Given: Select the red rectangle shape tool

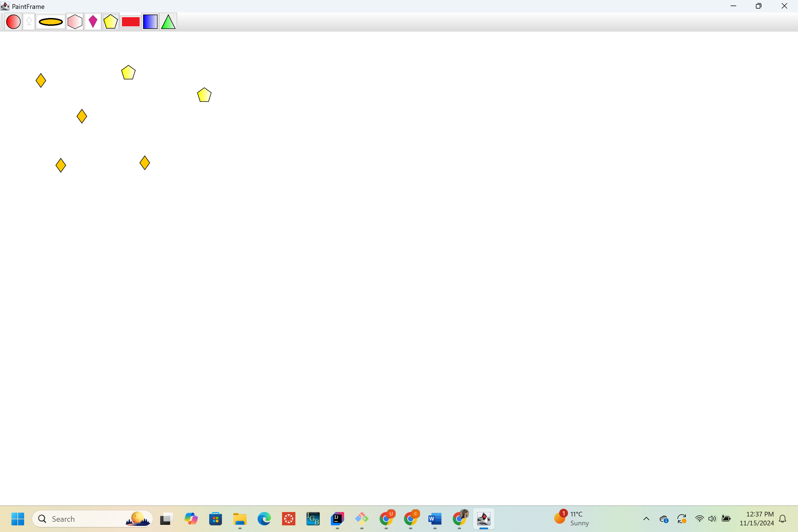Looking at the screenshot, I should [131, 22].
